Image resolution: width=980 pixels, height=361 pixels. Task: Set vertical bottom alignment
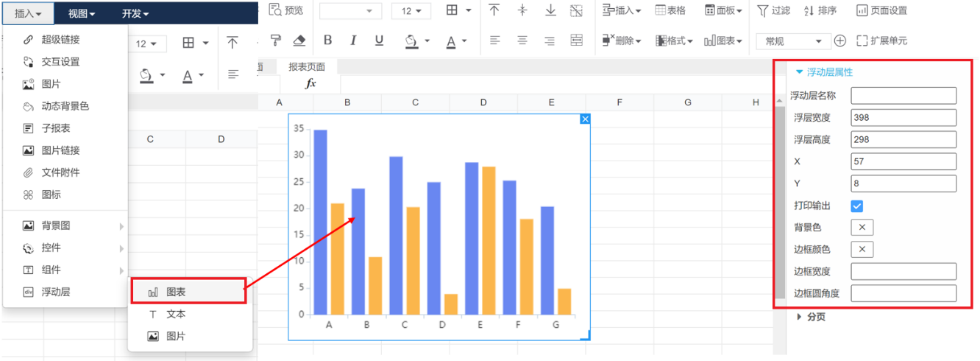click(x=550, y=10)
